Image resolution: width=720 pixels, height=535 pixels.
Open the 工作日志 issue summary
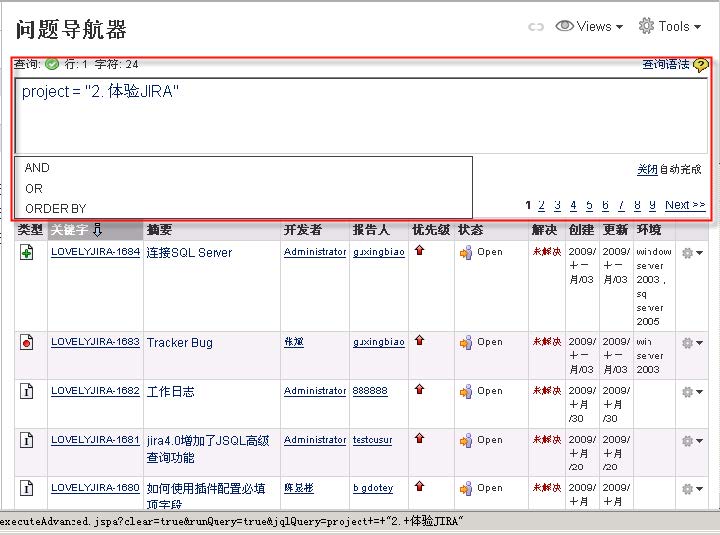point(170,391)
